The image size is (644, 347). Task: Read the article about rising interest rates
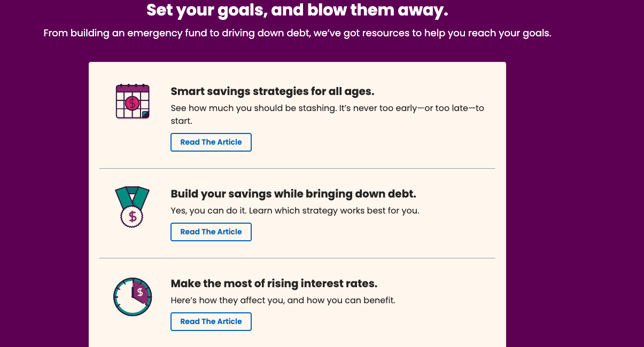pyautogui.click(x=211, y=322)
